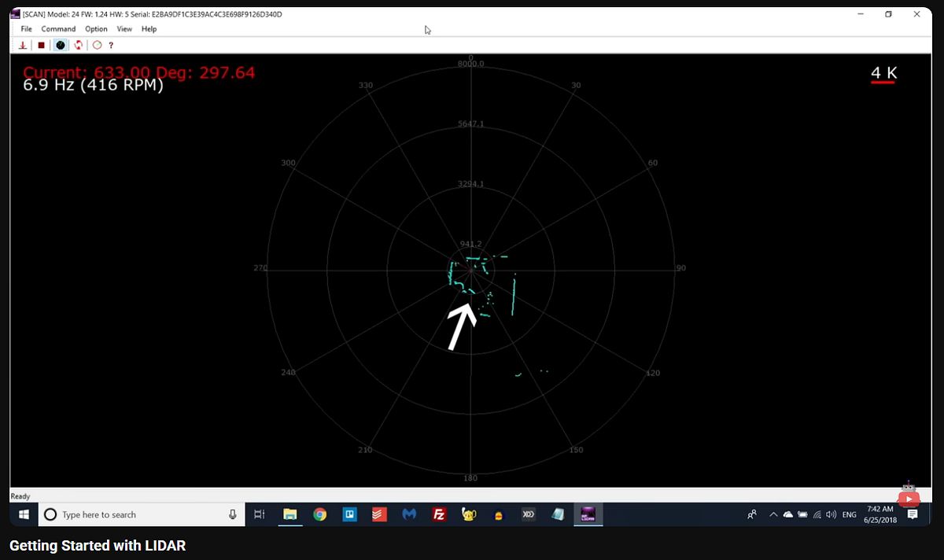The height and width of the screenshot is (560, 944).
Task: Click the 180 degree angle label
Action: (x=470, y=478)
